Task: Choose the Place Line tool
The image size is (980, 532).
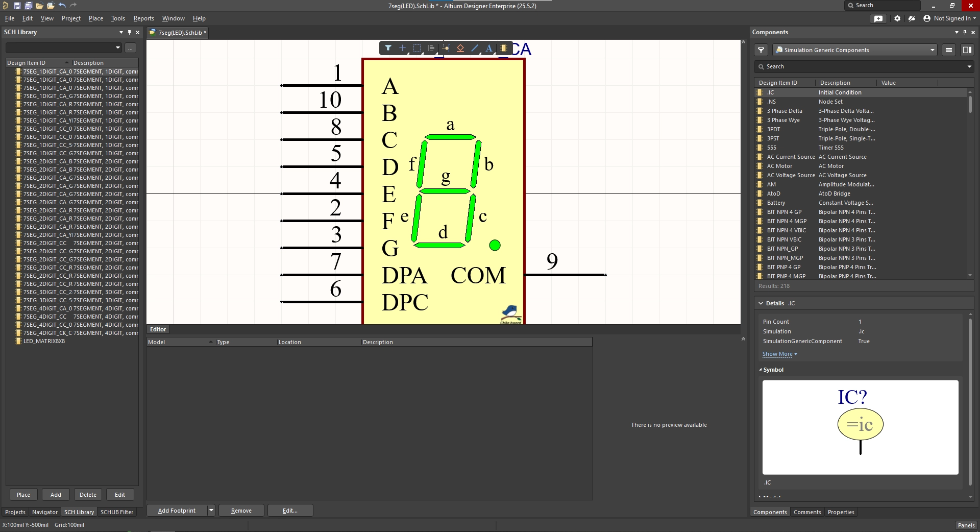Action: coord(475,48)
